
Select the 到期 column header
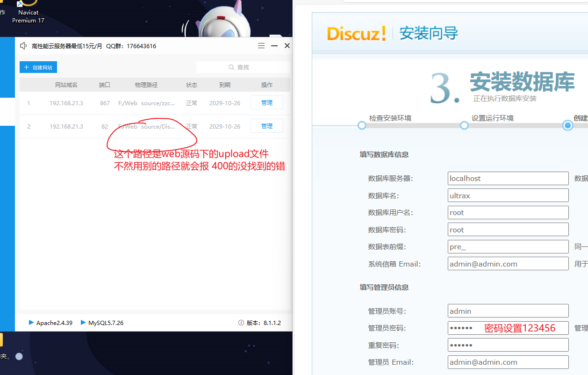pos(225,85)
